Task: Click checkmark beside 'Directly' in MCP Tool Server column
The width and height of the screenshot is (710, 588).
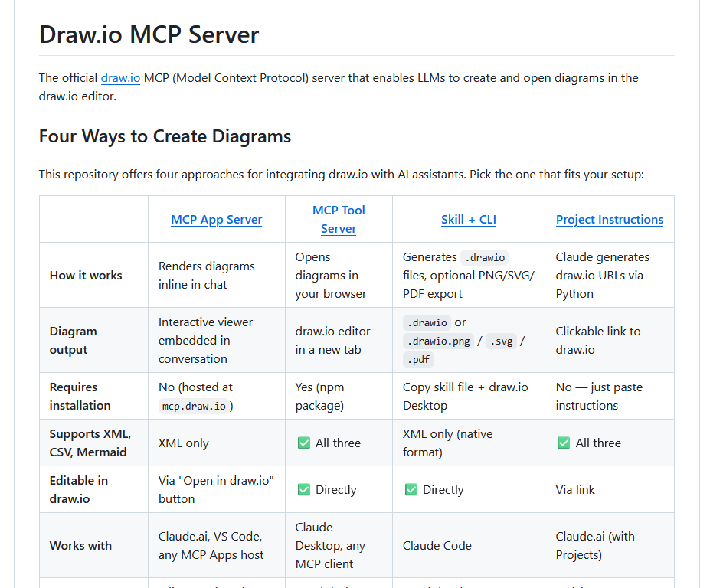Action: click(303, 490)
